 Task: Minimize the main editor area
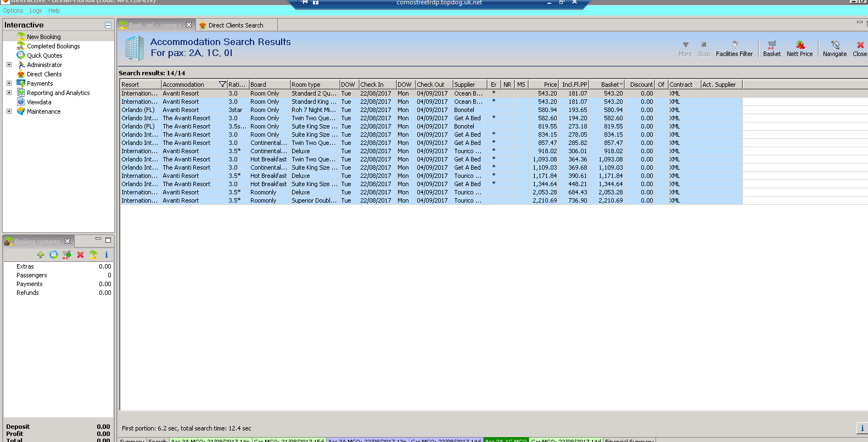click(860, 23)
